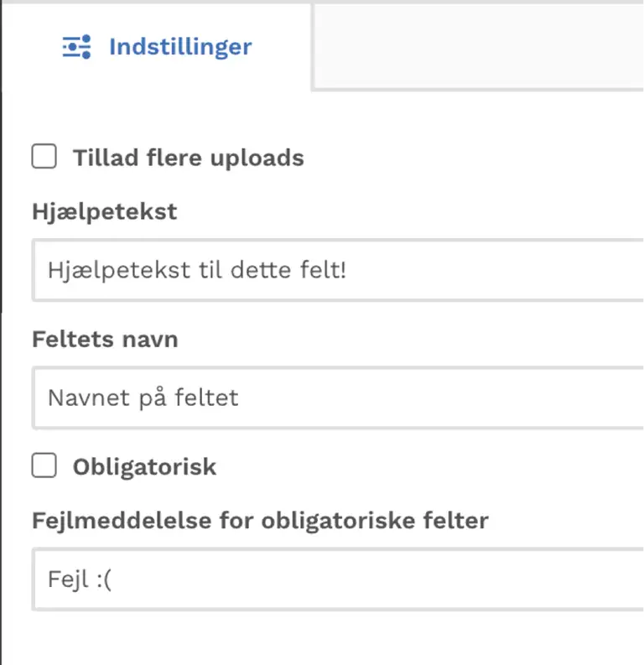The width and height of the screenshot is (644, 665).
Task: Click the 'Navnet på feltet' placeholder text
Action: pyautogui.click(x=143, y=398)
